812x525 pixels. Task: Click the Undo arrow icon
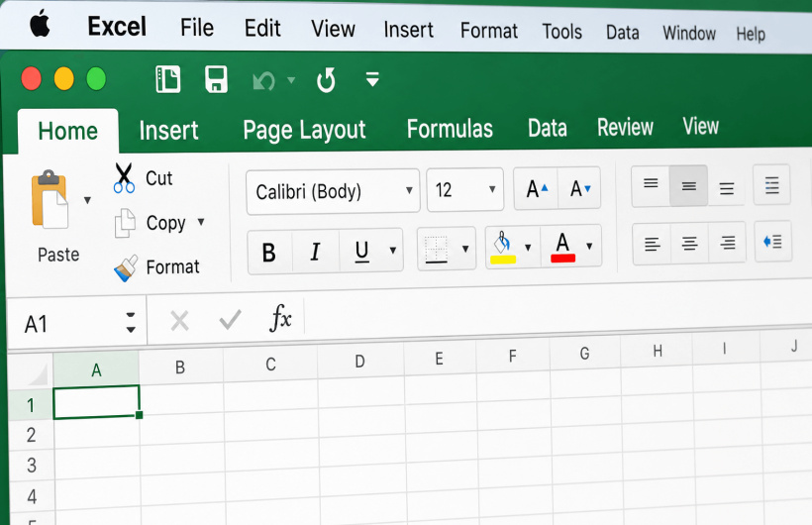click(263, 81)
